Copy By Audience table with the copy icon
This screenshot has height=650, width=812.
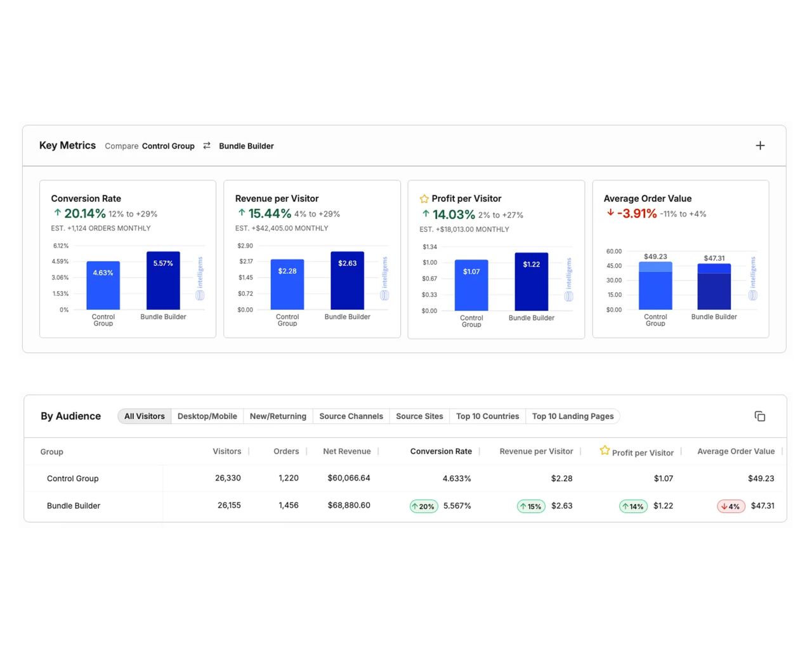click(760, 416)
